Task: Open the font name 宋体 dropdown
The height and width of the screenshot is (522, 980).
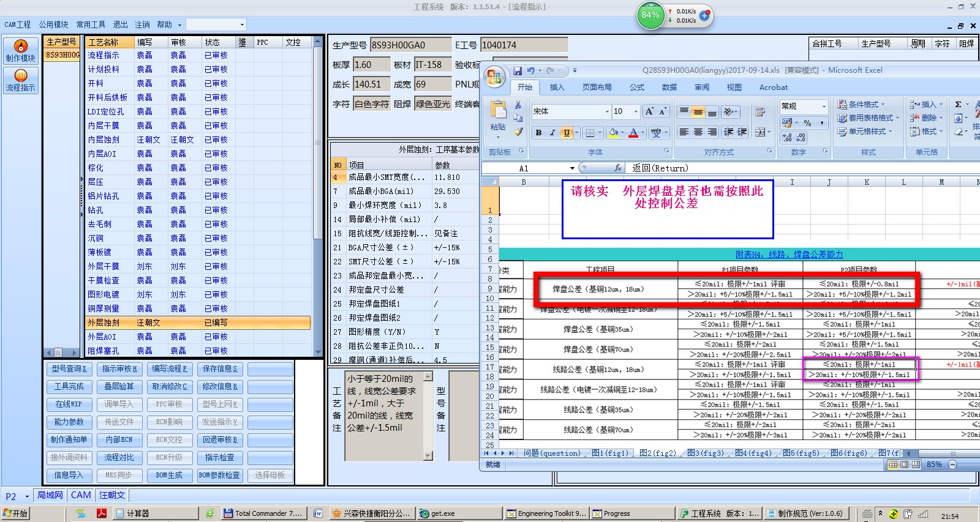Action: tap(607, 111)
